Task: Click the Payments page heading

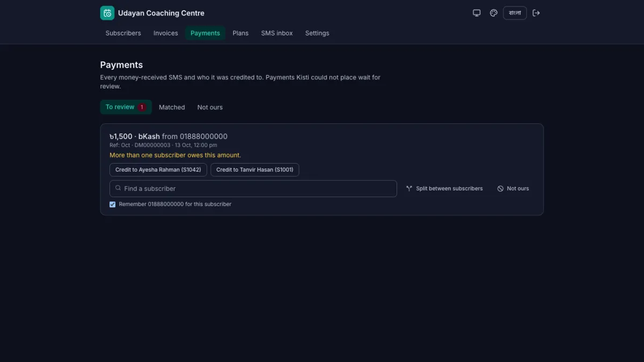Action: tap(121, 65)
